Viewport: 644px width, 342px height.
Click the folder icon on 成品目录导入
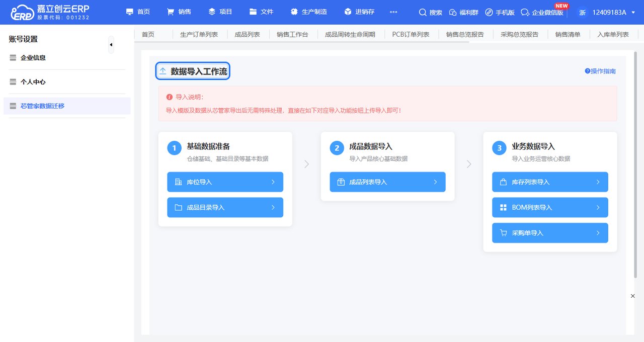[178, 208]
